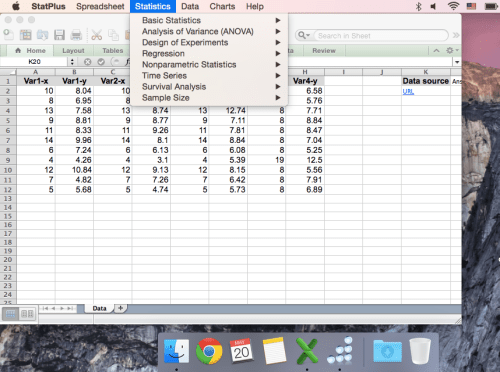Go to last sheet navigation arrow
Image resolution: width=500 pixels, height=372 pixels.
tap(70, 308)
